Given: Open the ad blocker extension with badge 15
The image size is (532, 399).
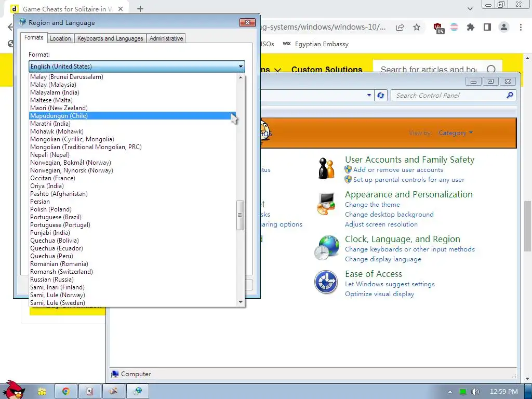Looking at the screenshot, I should point(438,28).
